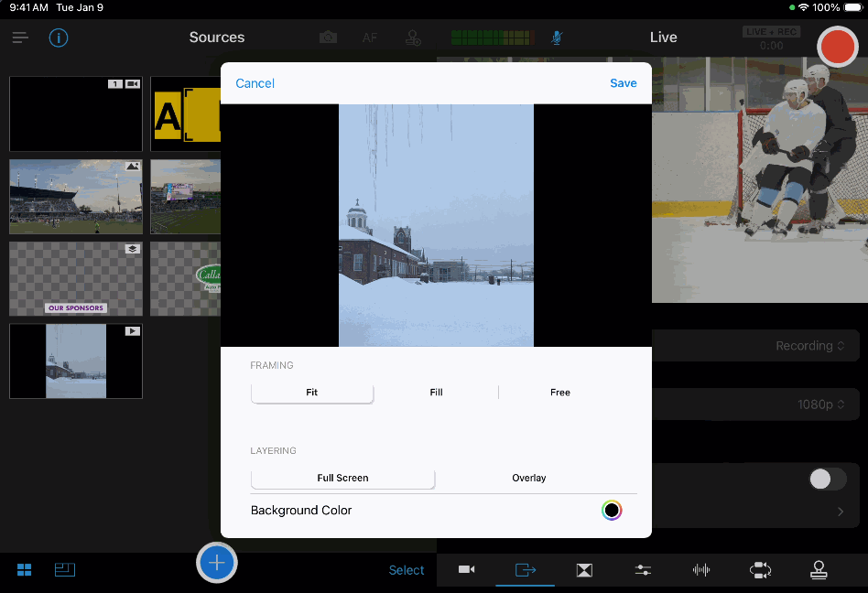Viewport: 868px width, 593px height.
Task: Expand the chevron row below the toggle
Action: coord(840,512)
